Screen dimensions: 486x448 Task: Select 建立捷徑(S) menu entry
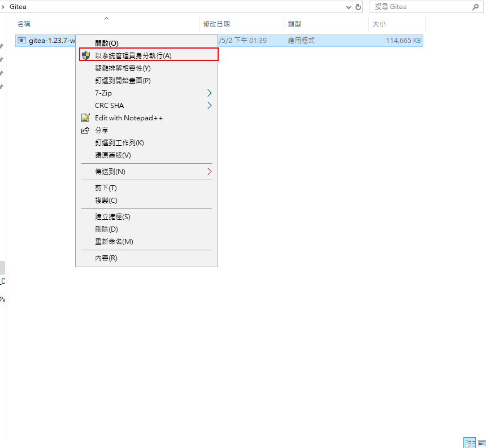(x=146, y=216)
